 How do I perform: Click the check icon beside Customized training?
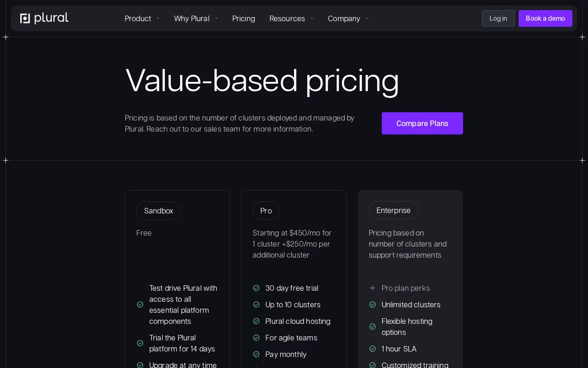373,365
